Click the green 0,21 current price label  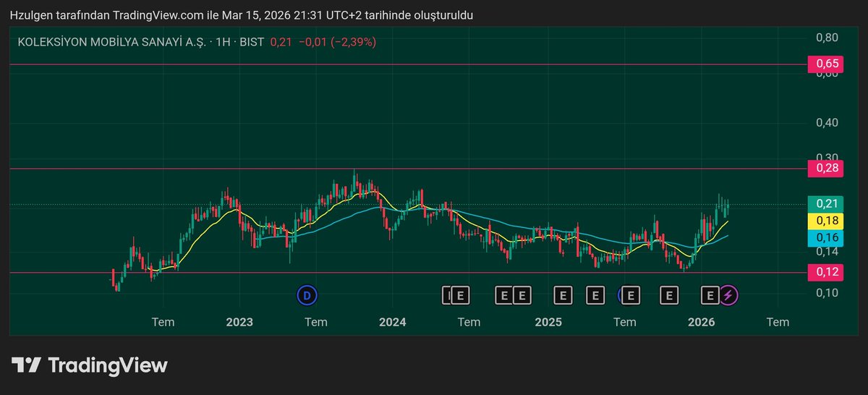click(827, 204)
